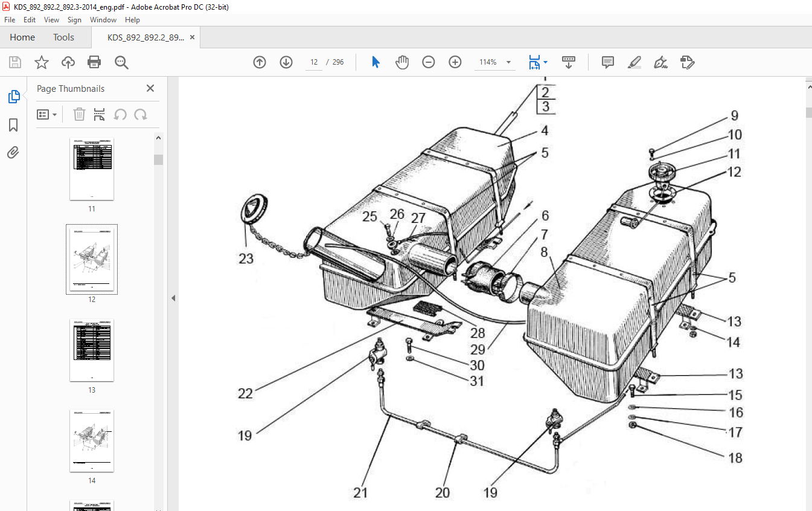Select the arrow selection tool
Screen dimensions: 812x511
coord(376,62)
